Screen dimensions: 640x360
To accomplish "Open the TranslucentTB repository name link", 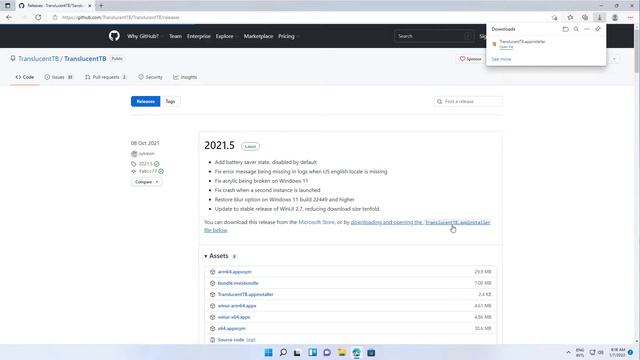I will point(85,59).
